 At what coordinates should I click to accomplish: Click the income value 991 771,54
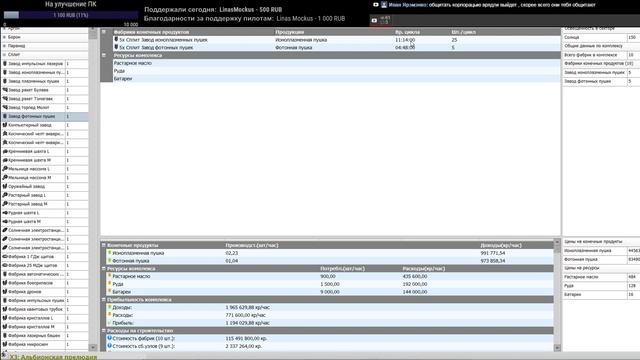point(493,253)
